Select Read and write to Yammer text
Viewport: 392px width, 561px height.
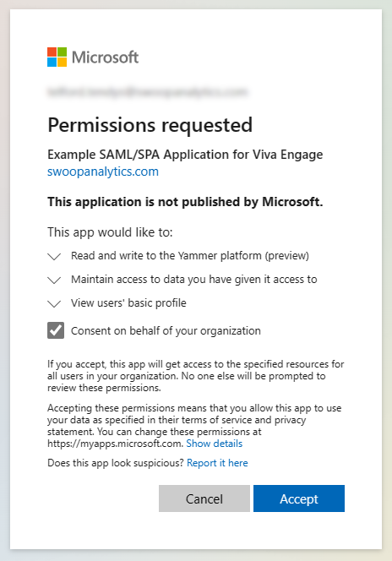190,256
